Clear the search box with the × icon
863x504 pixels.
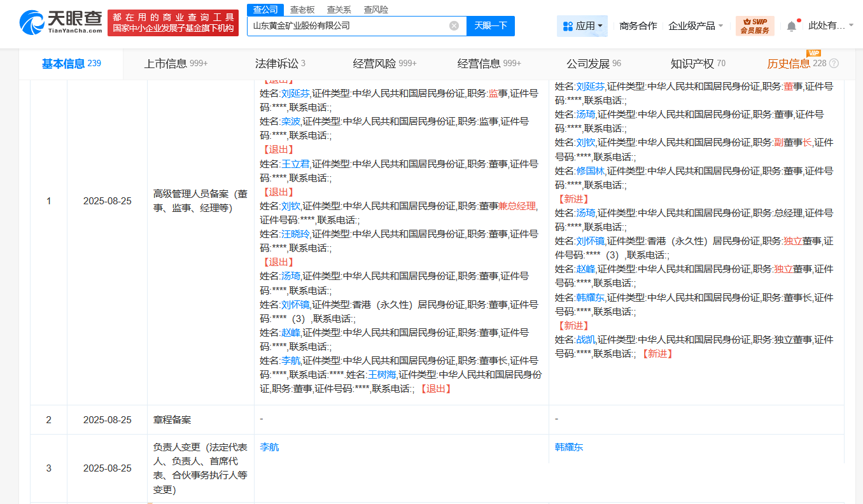pos(454,25)
